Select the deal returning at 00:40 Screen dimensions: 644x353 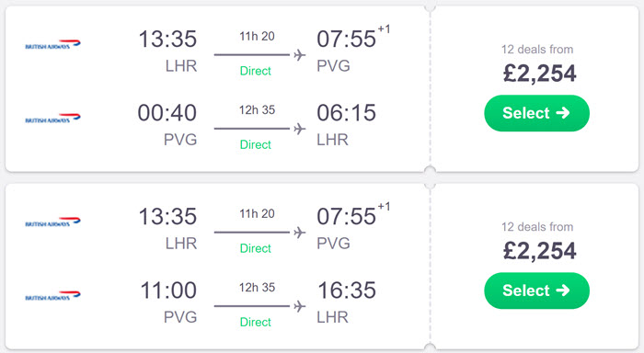(536, 113)
